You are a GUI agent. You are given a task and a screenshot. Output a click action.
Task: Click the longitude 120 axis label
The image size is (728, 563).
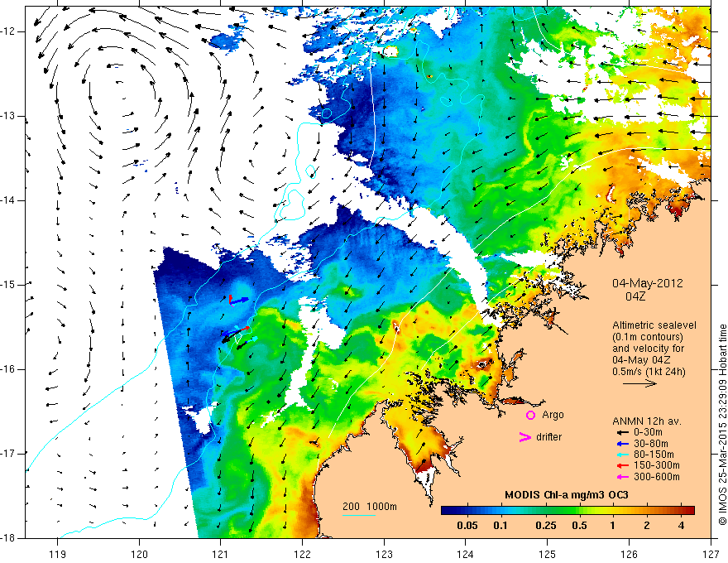[x=139, y=554]
